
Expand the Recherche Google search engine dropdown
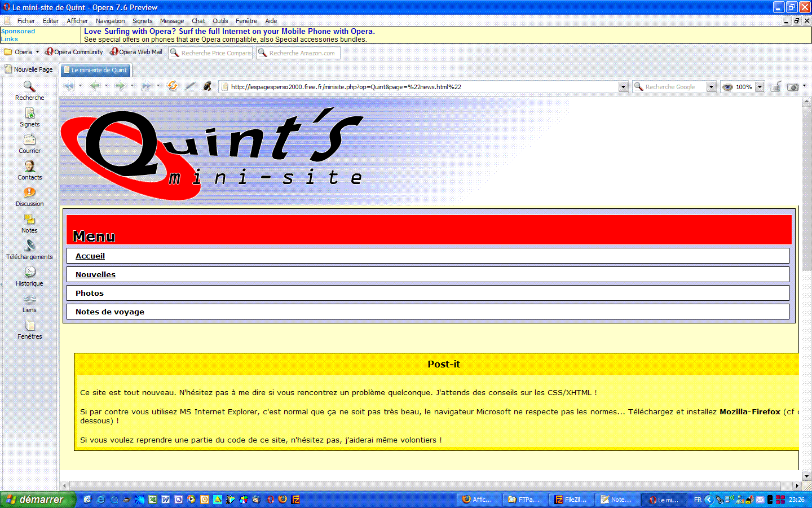[711, 87]
